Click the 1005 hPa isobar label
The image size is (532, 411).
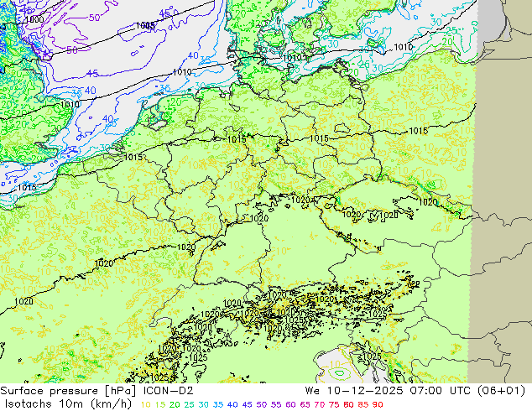(145, 25)
